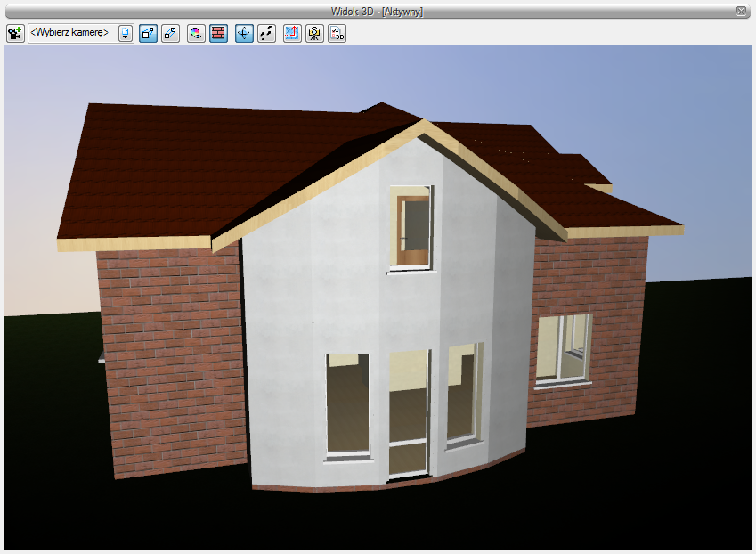Viewport: 756px width, 554px height.
Task: Open the 3D checklist options icon
Action: [337, 33]
